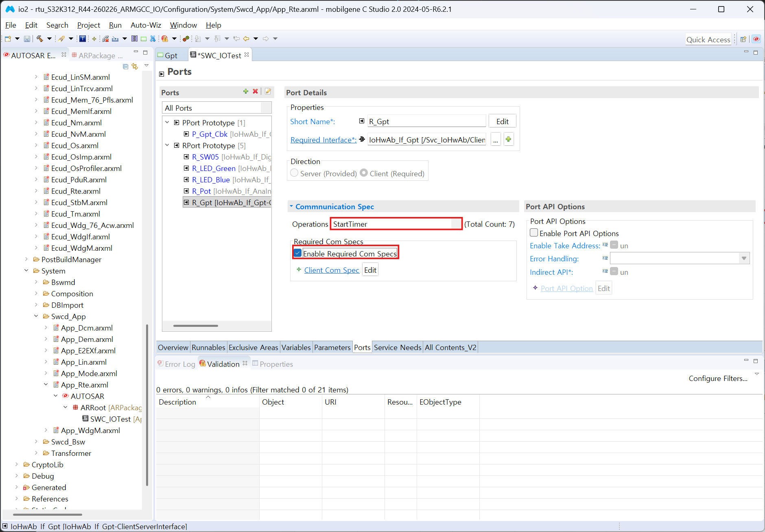Click the green rectangle toolbar icon
Viewport: 765px width, 532px height.
click(x=144, y=39)
